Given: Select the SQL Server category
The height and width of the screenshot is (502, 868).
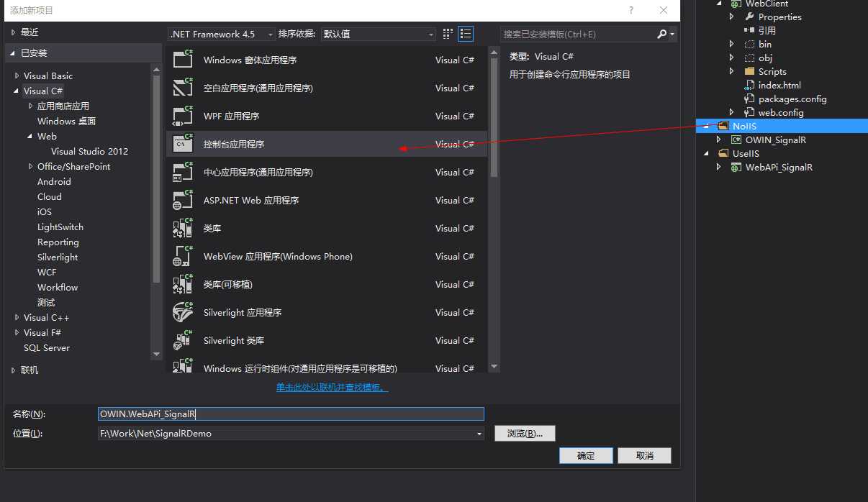Looking at the screenshot, I should 47,347.
